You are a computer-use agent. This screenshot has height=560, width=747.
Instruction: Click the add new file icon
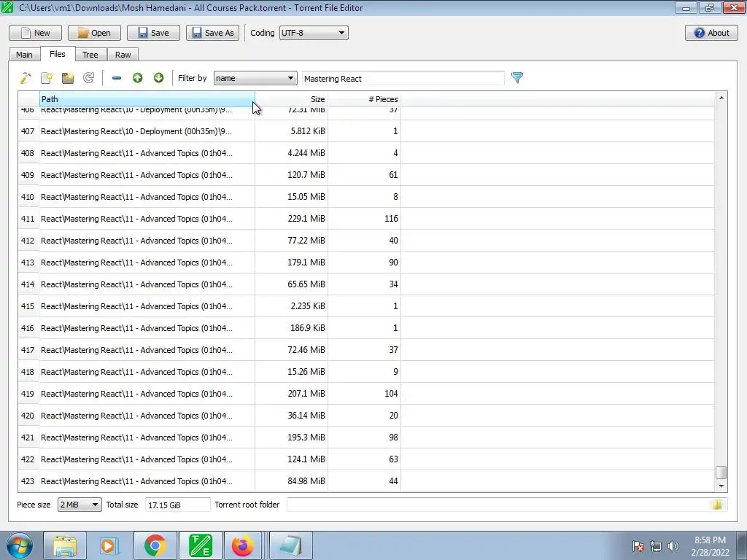47,78
